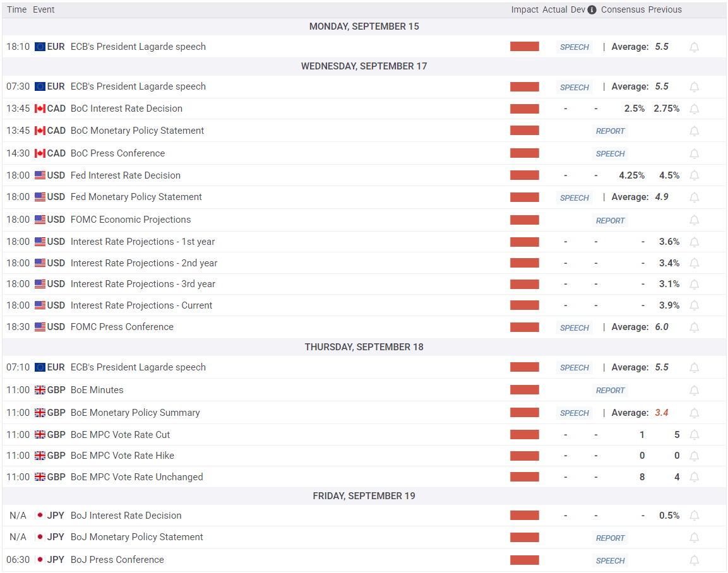This screenshot has height=573, width=728.
Task: Toggle notification bell for Fed Interest Rate Decision
Action: (x=694, y=175)
